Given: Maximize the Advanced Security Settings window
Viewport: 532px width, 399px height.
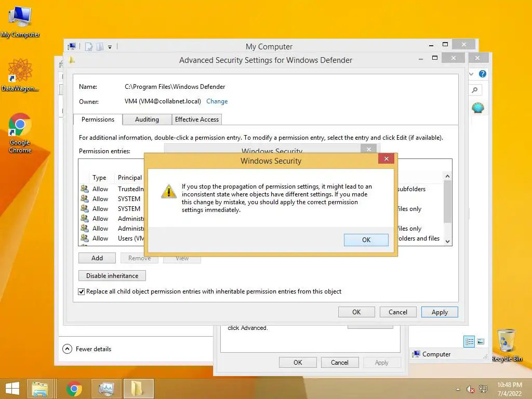Looking at the screenshot, I should tap(435, 58).
